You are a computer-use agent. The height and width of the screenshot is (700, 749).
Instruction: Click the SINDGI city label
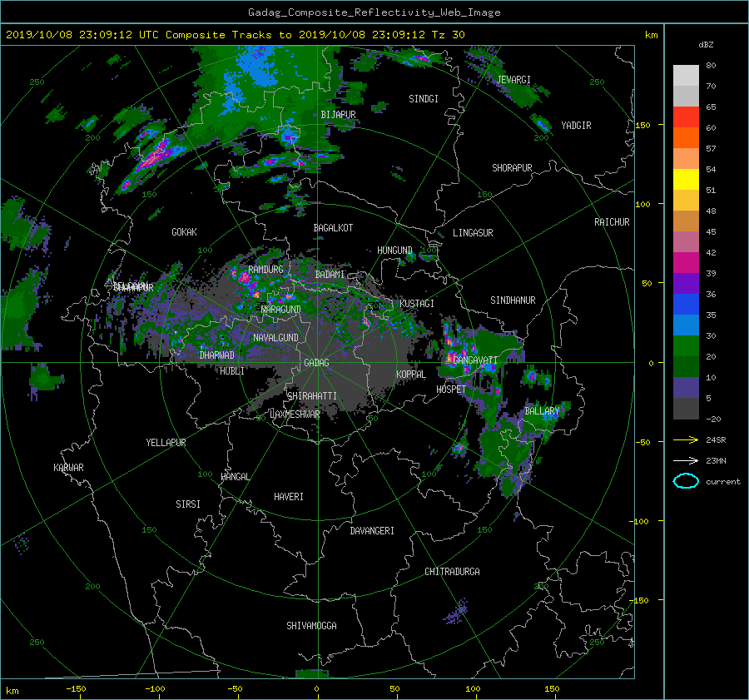[x=424, y=99]
